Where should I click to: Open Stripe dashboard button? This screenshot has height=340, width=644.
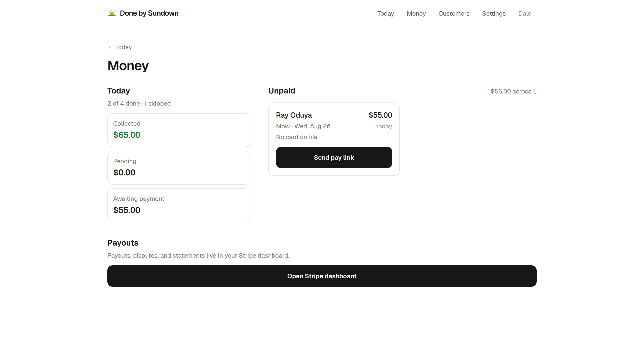point(322,276)
